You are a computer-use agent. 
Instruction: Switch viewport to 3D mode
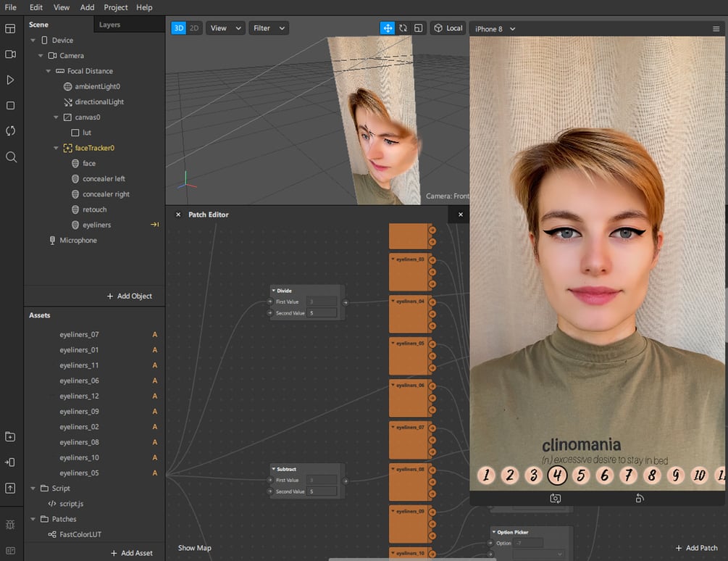(x=178, y=28)
